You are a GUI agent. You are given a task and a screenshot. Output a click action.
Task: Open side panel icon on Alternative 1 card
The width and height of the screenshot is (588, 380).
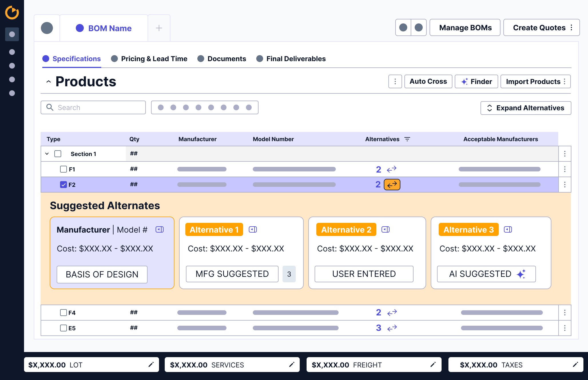(253, 229)
